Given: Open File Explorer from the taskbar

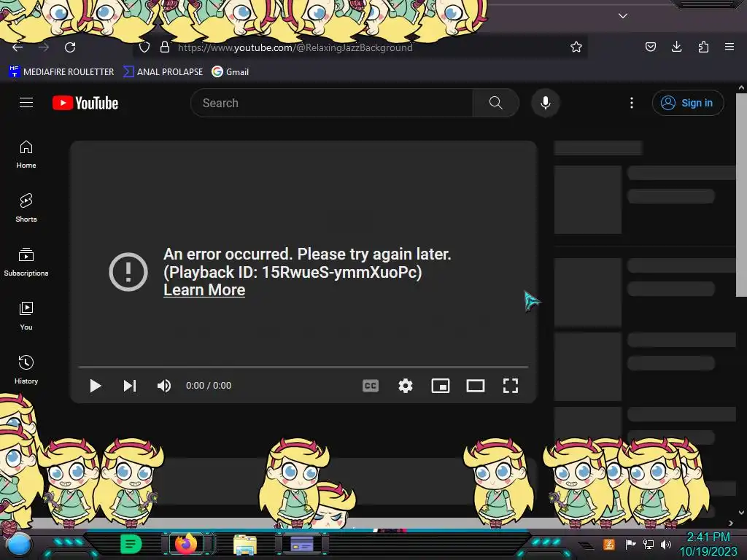Looking at the screenshot, I should coord(245,545).
